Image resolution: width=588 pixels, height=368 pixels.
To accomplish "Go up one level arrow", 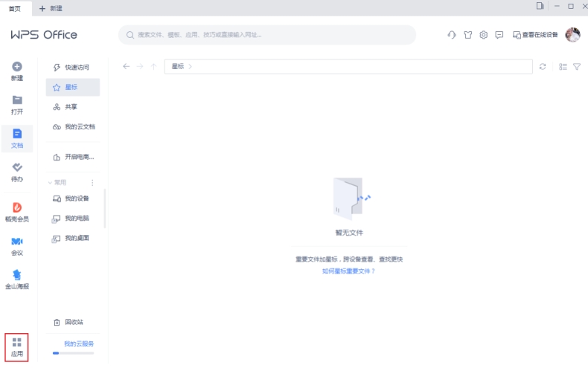I will point(153,66).
